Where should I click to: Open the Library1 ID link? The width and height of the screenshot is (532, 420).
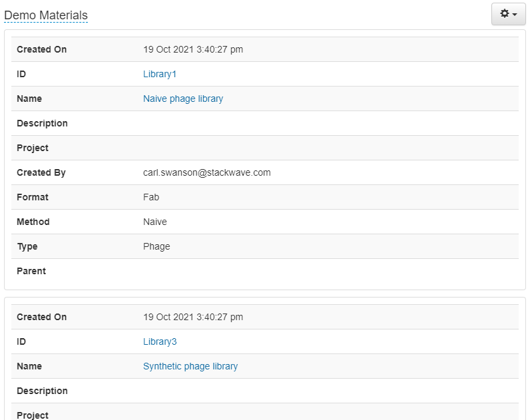pyautogui.click(x=160, y=74)
